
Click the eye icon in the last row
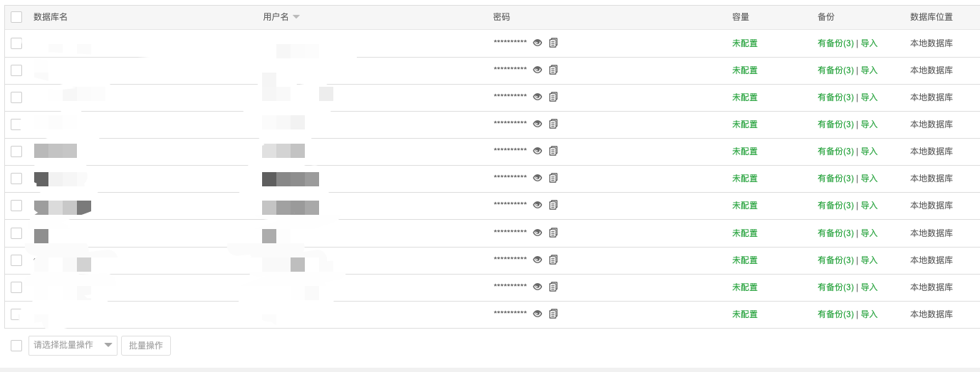(x=538, y=314)
